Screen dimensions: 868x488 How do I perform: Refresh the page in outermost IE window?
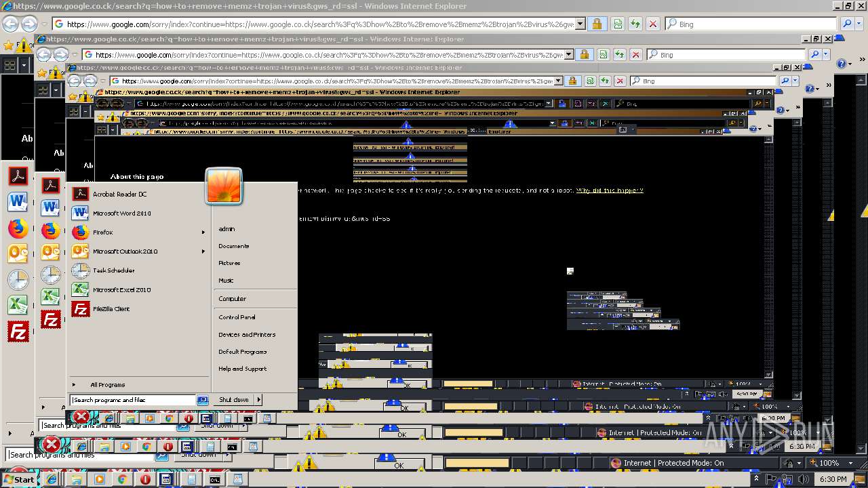pyautogui.click(x=635, y=24)
